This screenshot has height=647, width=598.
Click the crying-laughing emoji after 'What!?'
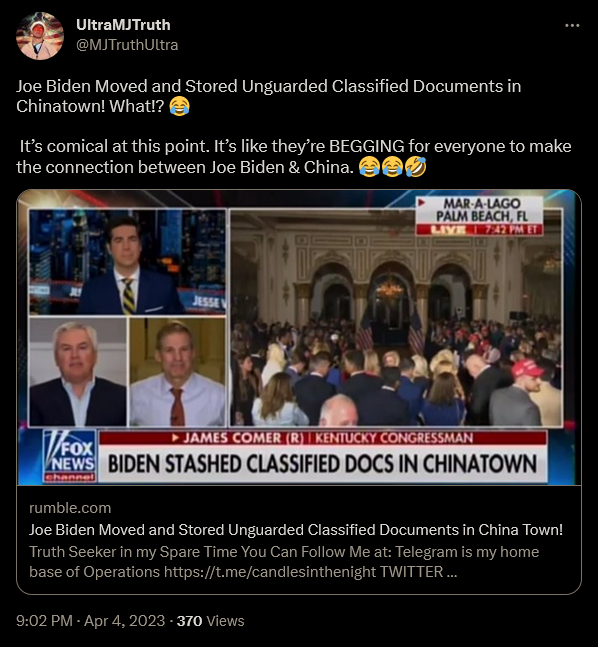(x=180, y=106)
